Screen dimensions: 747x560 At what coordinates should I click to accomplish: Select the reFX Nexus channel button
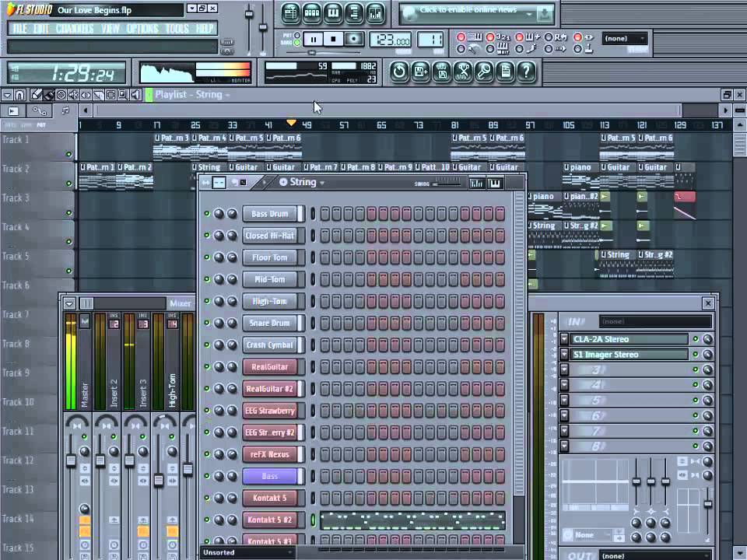tap(270, 454)
